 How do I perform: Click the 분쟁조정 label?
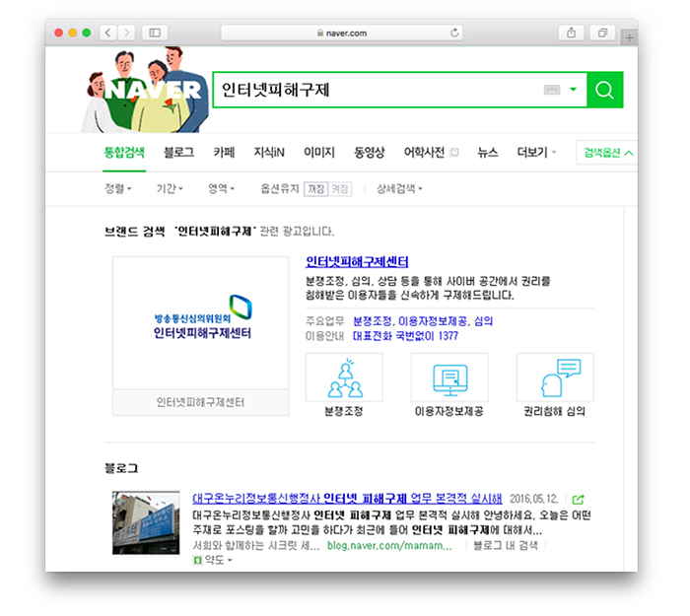coord(344,411)
